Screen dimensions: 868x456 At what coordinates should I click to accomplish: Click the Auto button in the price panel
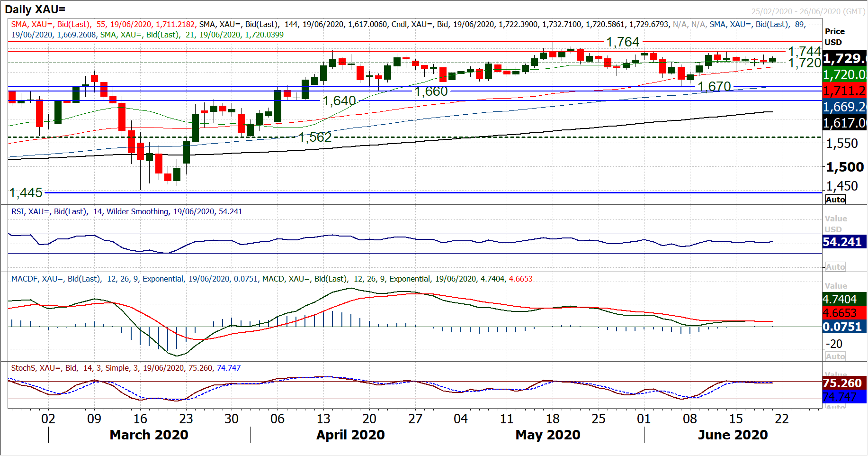[835, 200]
